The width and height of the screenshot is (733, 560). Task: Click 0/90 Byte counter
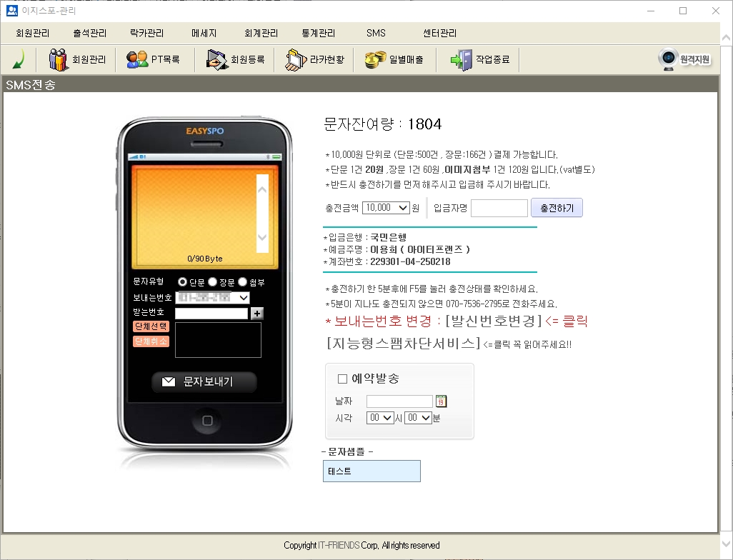pos(205,259)
